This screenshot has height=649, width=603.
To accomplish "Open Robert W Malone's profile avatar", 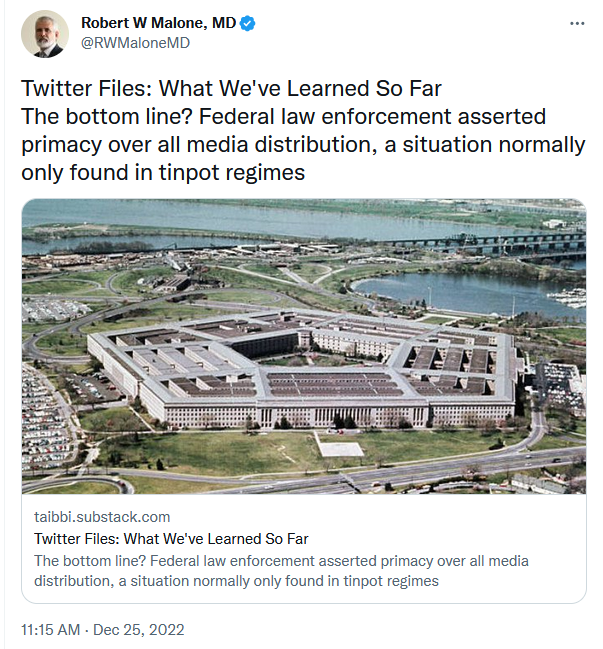I will coord(44,34).
